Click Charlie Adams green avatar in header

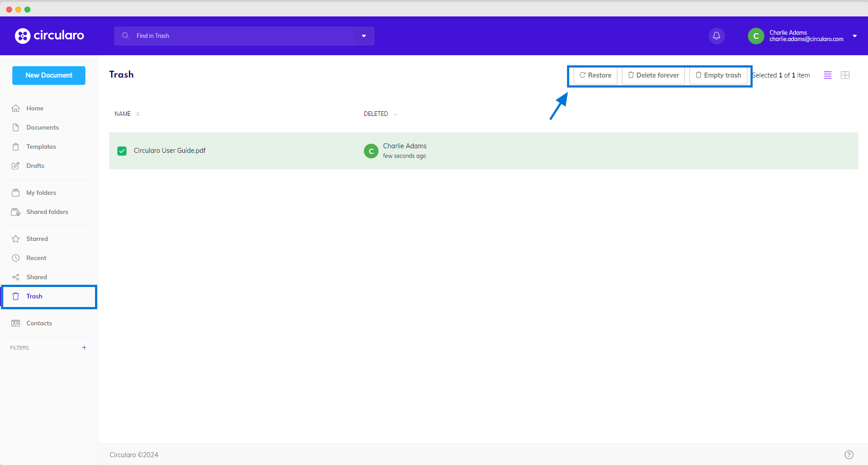point(756,36)
